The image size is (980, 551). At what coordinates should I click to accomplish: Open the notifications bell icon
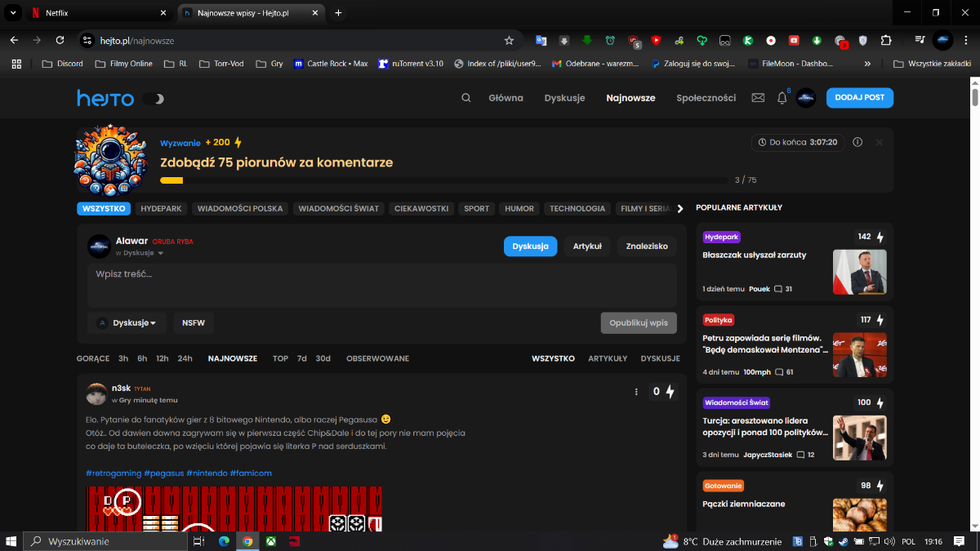(782, 98)
